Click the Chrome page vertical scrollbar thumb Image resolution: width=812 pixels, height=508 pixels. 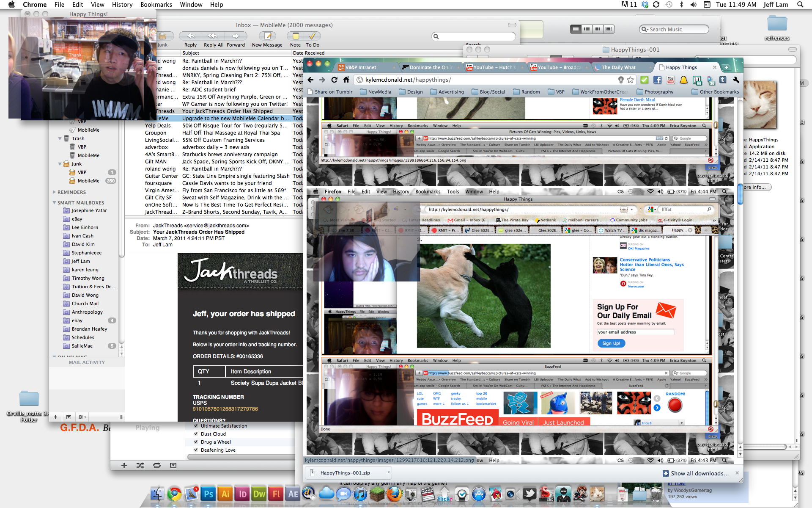[x=740, y=194]
